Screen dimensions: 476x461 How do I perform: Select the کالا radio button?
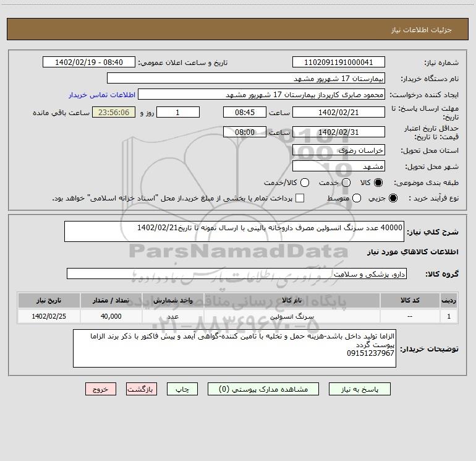378,183
